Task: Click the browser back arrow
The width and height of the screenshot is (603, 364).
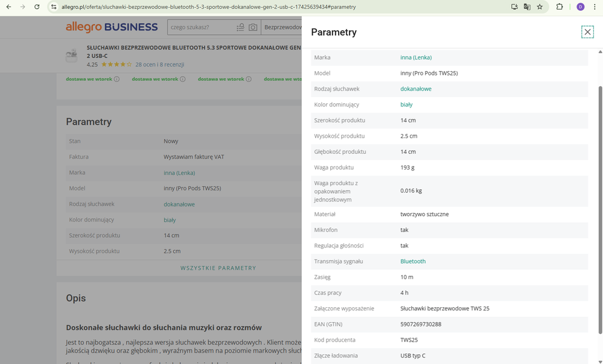Action: tap(8, 7)
